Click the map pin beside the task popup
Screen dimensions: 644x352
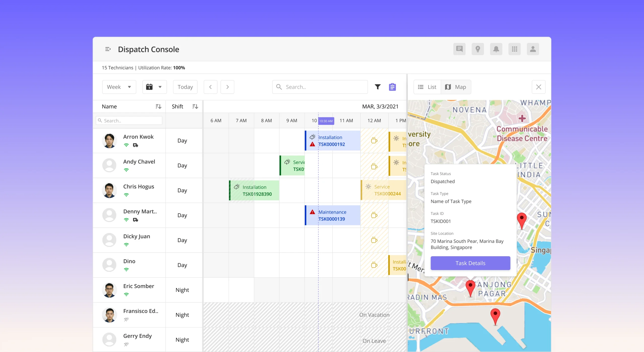coord(522,221)
